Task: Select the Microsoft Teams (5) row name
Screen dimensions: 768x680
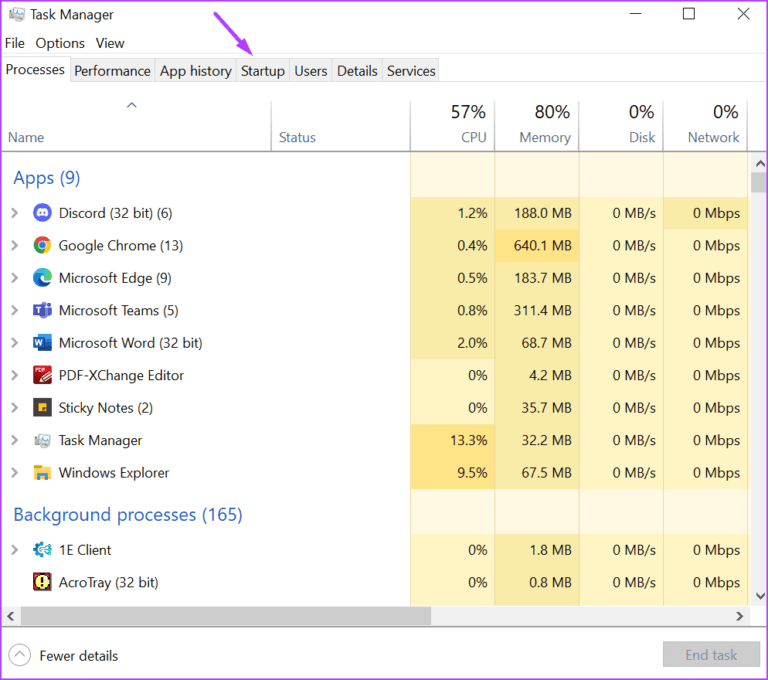Action: 118,310
